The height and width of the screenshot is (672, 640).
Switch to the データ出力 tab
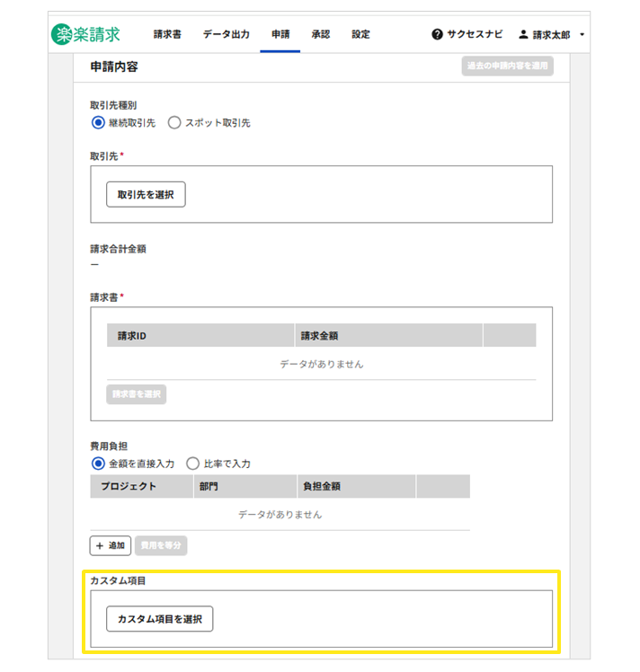pos(226,35)
